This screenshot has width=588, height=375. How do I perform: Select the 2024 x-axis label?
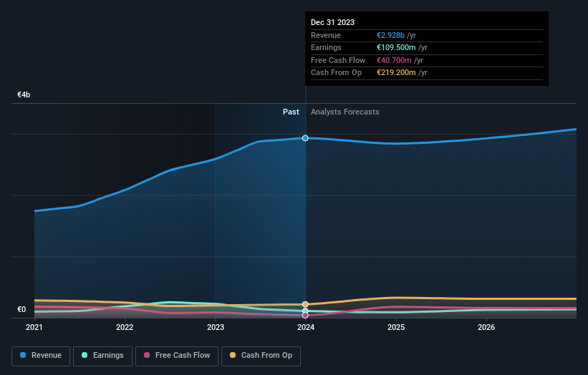click(x=306, y=328)
